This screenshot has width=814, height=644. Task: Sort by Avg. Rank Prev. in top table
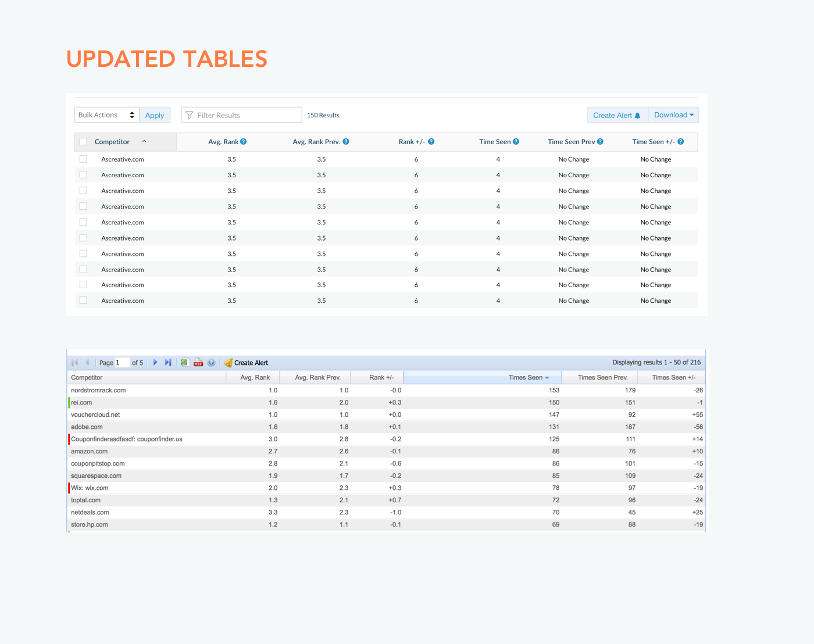[316, 141]
